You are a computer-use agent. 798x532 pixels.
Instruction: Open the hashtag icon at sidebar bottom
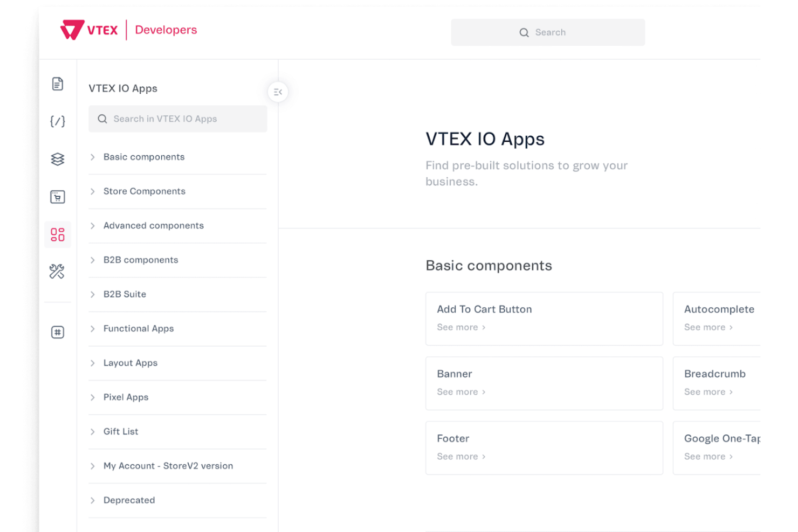point(57,332)
